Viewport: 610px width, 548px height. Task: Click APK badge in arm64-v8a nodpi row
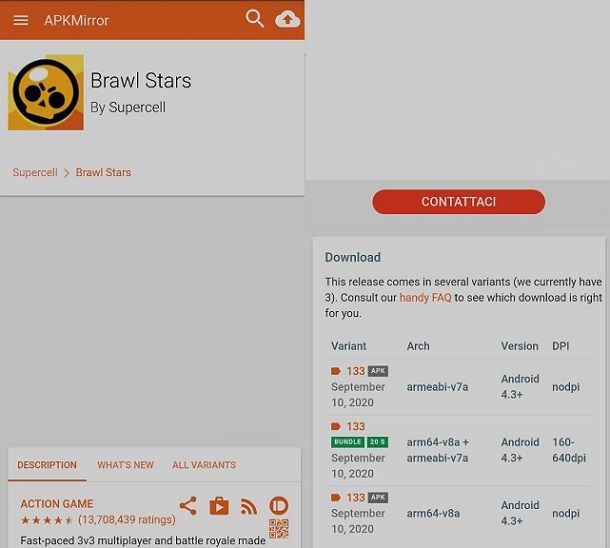click(378, 497)
